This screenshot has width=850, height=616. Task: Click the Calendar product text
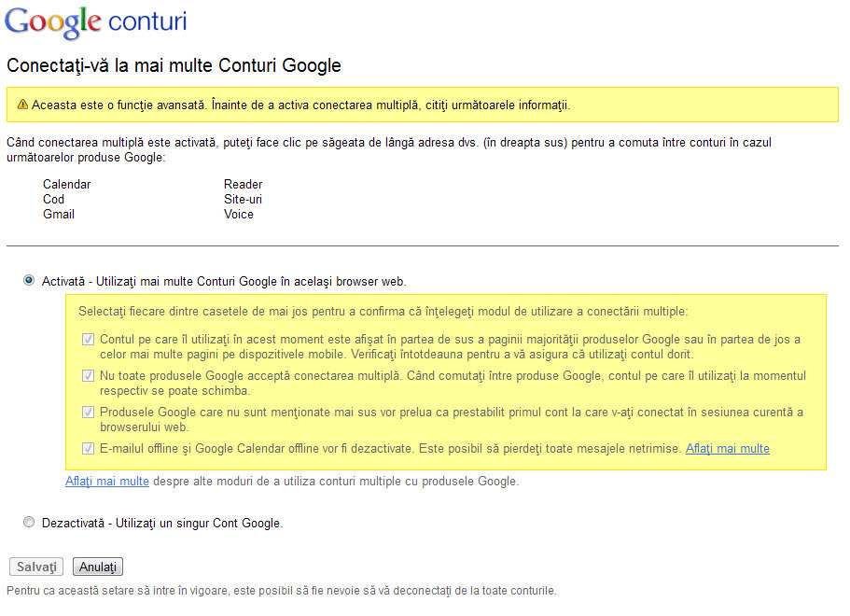(x=66, y=185)
